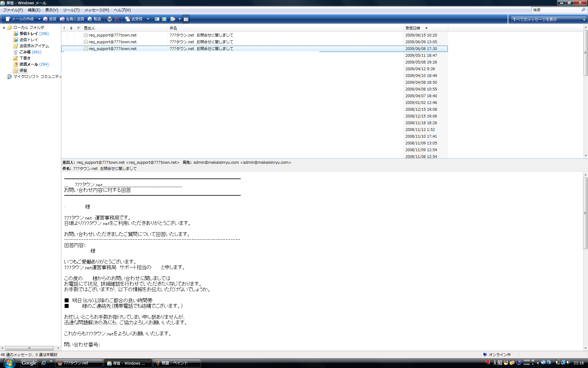The height and width of the screenshot is (368, 588).
Task: Open the Windows Calendar icon in toolbar
Action: point(164,19)
